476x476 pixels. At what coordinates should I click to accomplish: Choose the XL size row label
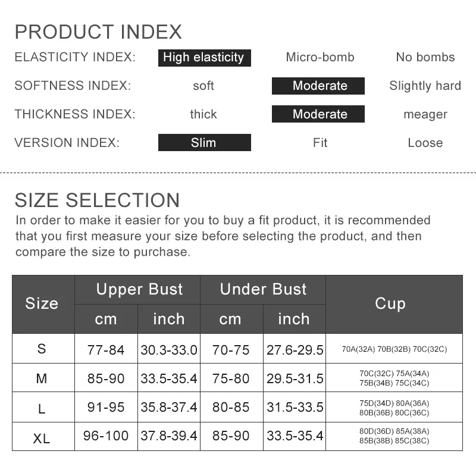[42, 438]
